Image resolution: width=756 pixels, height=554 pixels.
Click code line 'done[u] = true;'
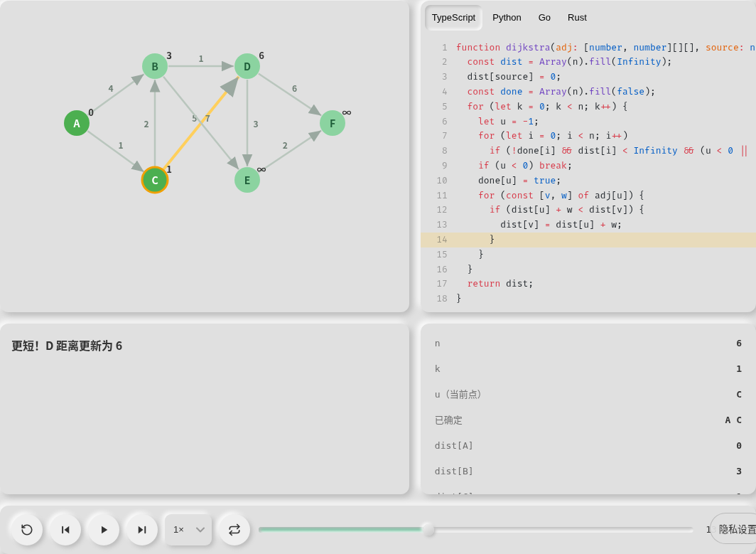[520, 181]
